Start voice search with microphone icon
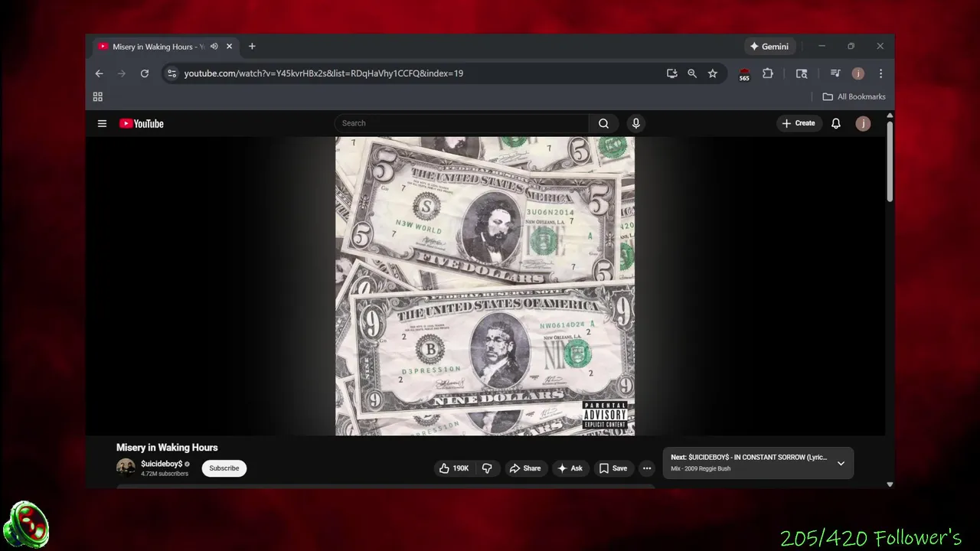This screenshot has width=980, height=551. 635,123
